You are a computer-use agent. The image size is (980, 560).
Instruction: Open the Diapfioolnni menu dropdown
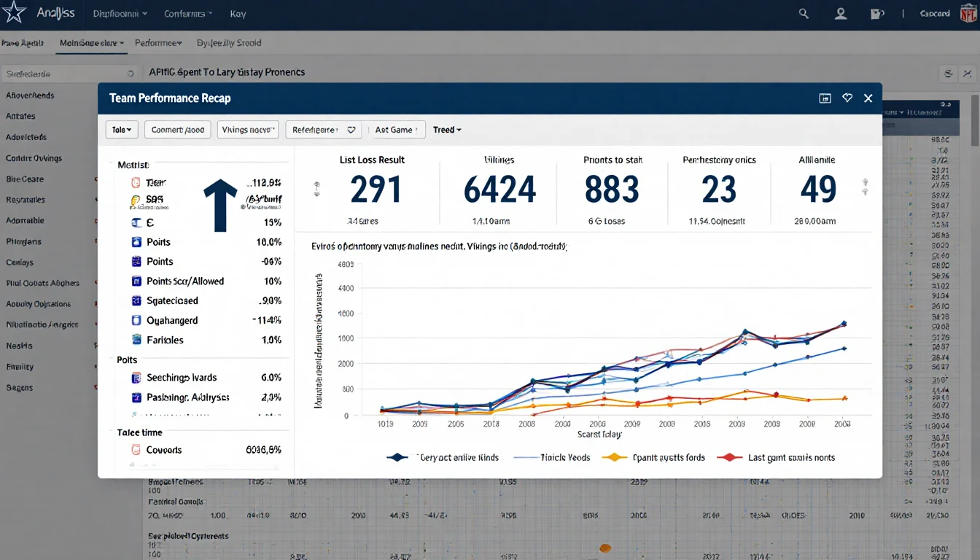click(120, 13)
